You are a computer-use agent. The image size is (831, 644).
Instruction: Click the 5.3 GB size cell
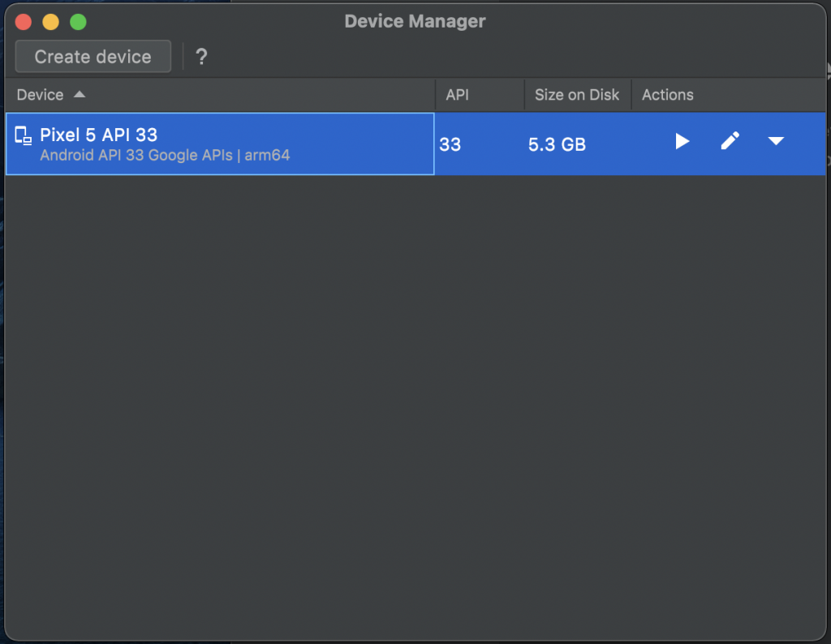point(557,144)
